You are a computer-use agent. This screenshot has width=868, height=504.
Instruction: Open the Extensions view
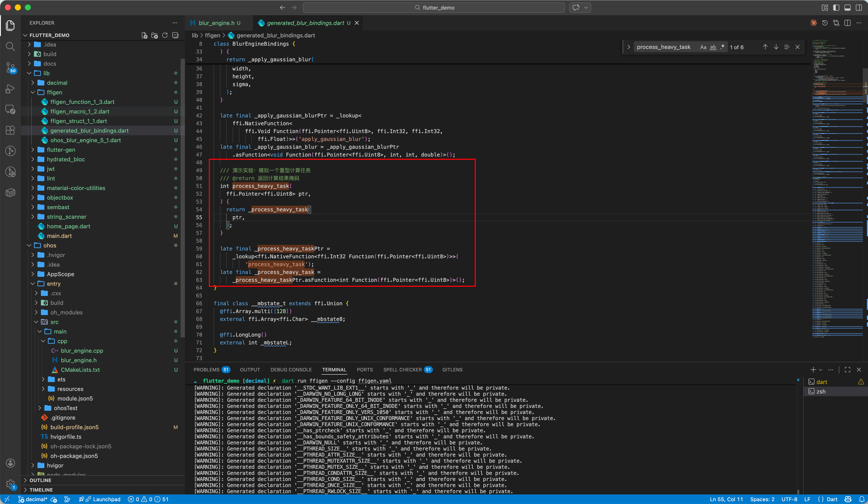click(10, 130)
